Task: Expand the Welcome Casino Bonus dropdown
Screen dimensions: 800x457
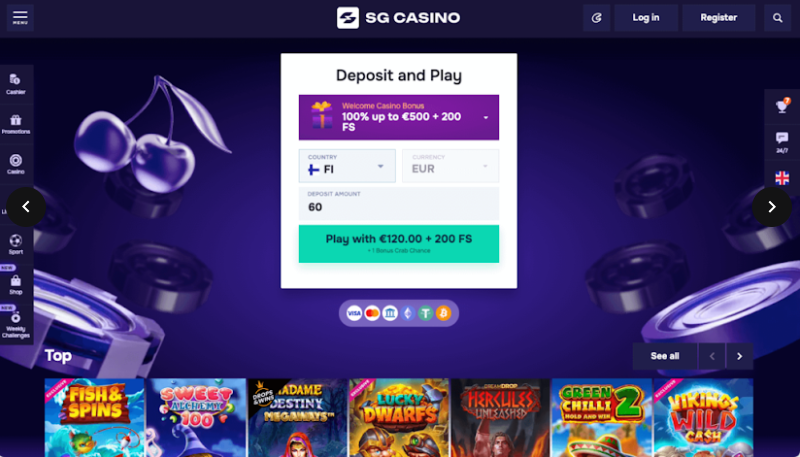Action: click(x=399, y=117)
